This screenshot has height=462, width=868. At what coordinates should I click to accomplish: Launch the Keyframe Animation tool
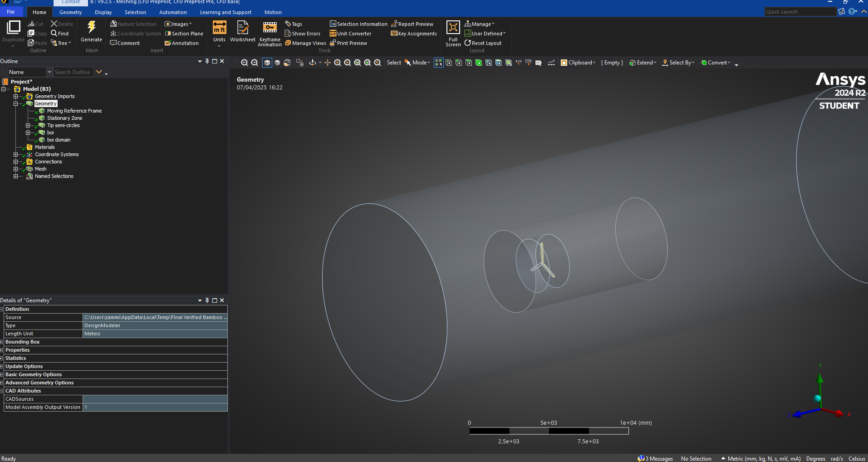point(270,28)
